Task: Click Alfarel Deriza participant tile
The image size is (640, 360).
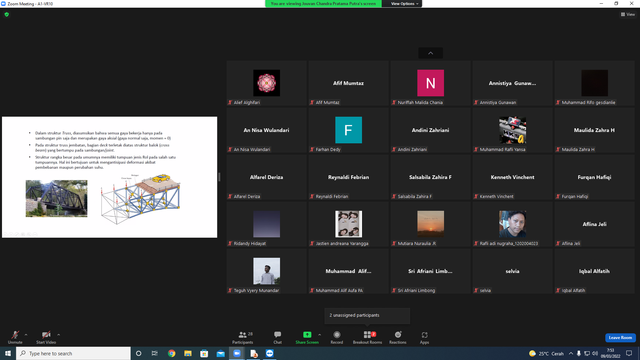Action: click(267, 177)
